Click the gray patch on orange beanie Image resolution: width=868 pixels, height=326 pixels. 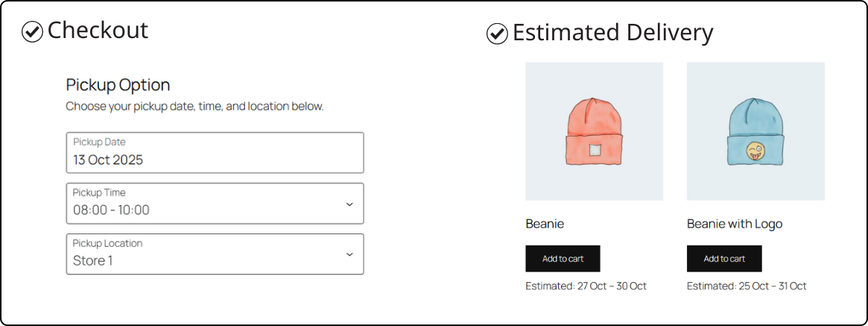(595, 150)
